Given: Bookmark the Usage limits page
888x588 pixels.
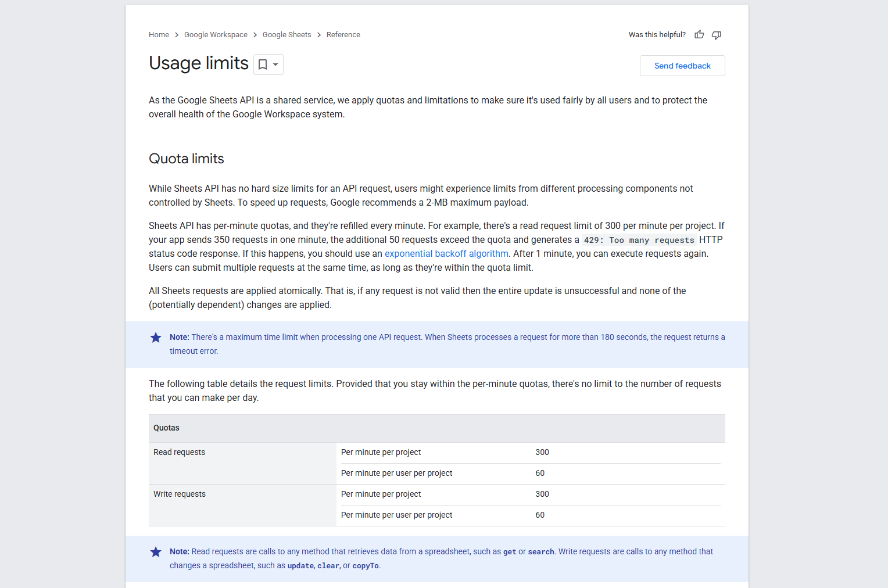Looking at the screenshot, I should click(263, 64).
